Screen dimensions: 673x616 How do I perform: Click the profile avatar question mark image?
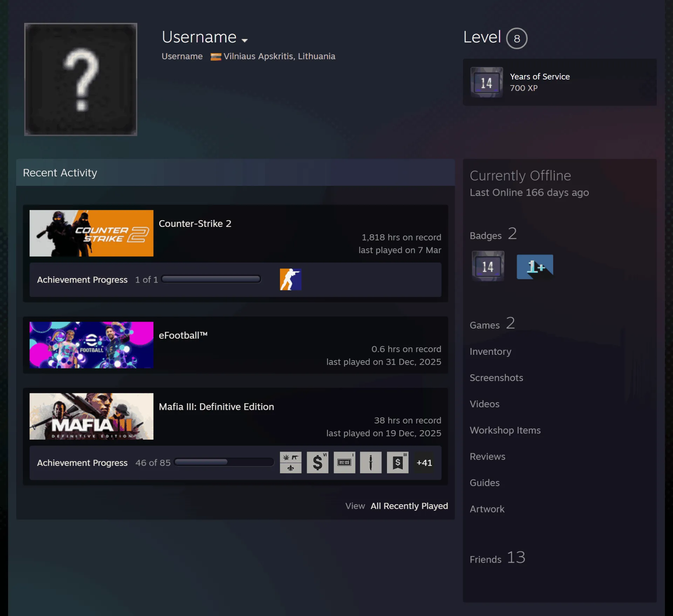(x=81, y=79)
